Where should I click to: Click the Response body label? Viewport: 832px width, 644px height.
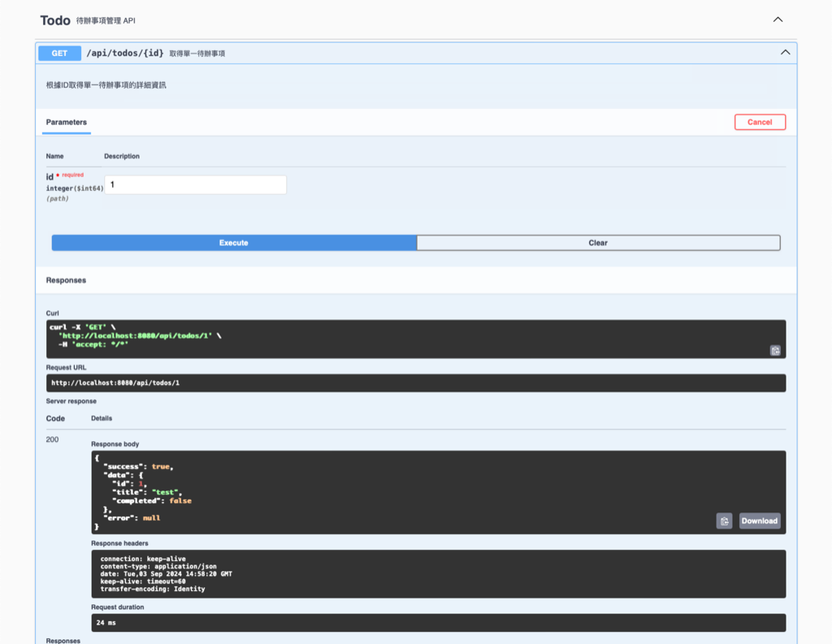[x=115, y=444]
